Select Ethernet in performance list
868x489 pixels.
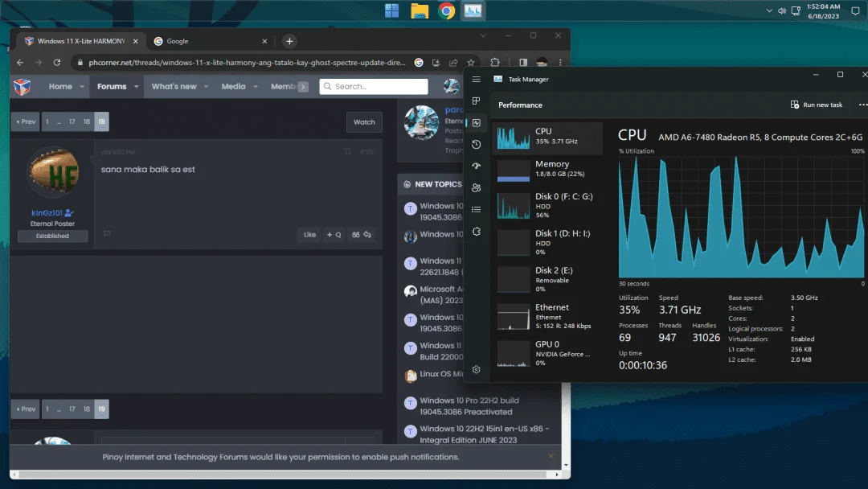coord(547,316)
